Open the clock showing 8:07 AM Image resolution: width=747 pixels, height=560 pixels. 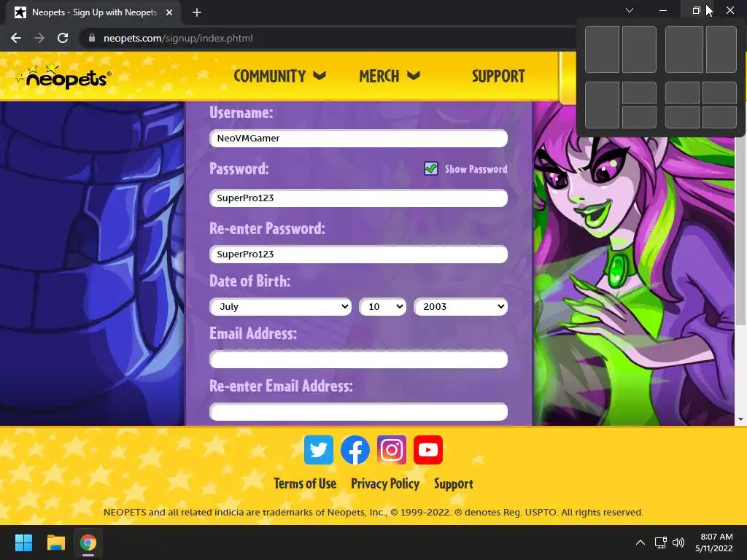coord(713,542)
